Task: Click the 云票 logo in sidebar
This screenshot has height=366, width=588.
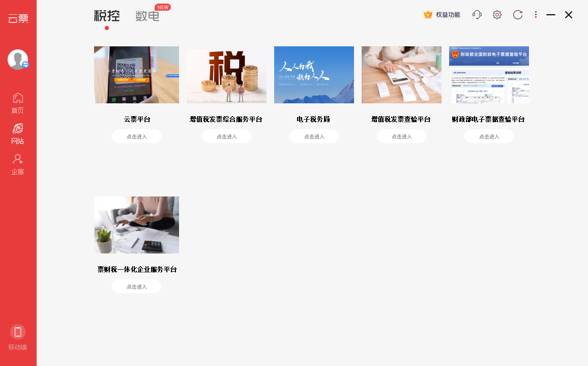Action: (x=18, y=18)
